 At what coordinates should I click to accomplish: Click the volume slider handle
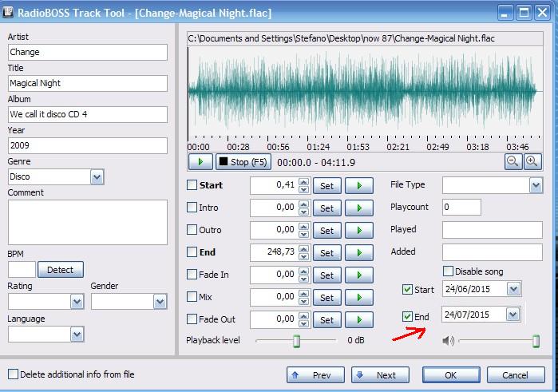536,341
